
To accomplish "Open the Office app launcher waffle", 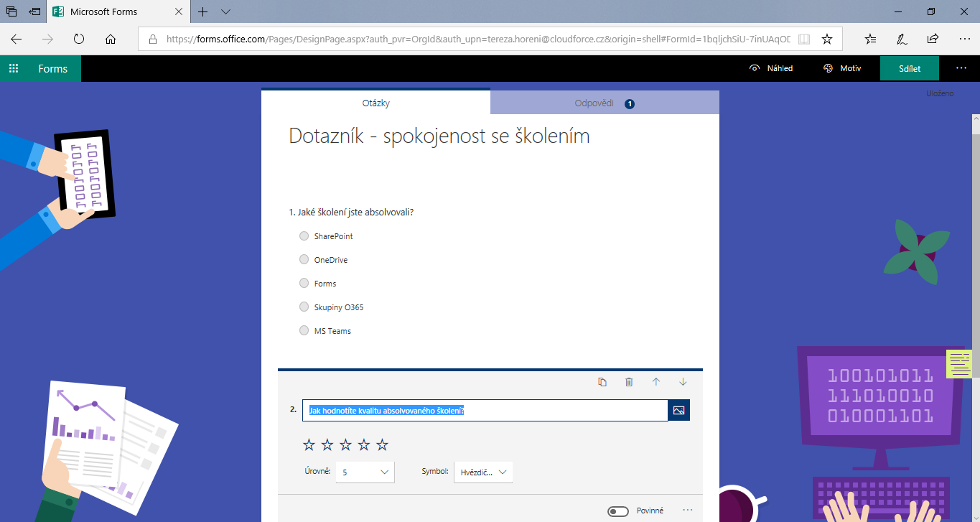I will tap(13, 69).
